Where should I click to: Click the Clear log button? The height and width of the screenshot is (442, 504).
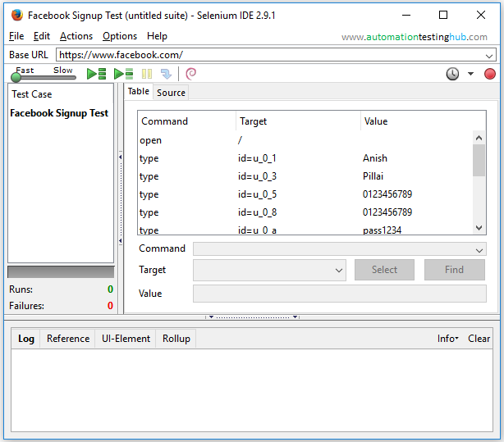click(x=479, y=339)
